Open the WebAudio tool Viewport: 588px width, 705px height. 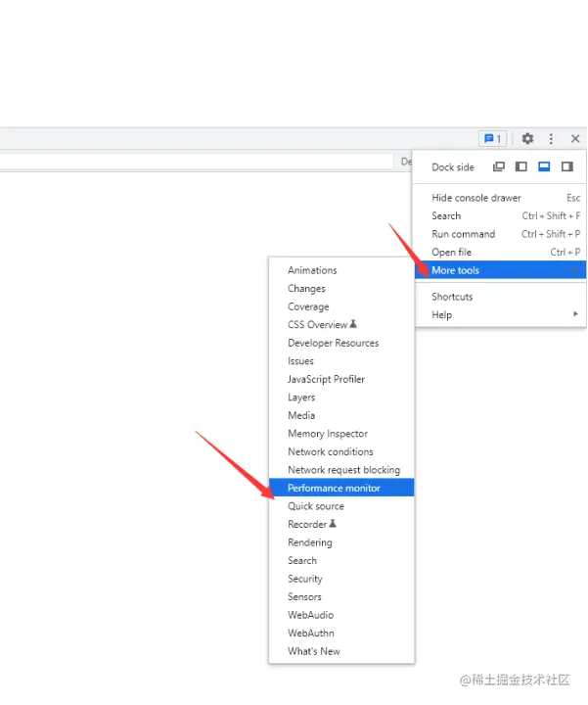341,615
